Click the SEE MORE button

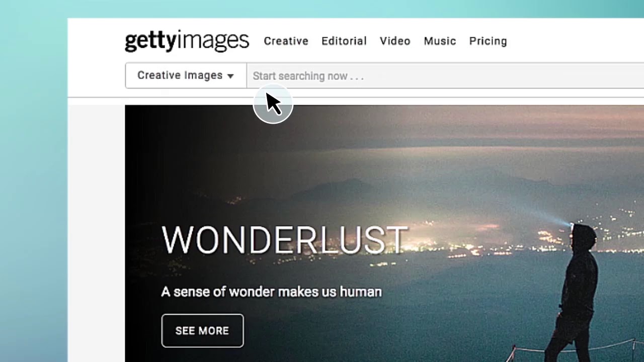[x=202, y=331]
